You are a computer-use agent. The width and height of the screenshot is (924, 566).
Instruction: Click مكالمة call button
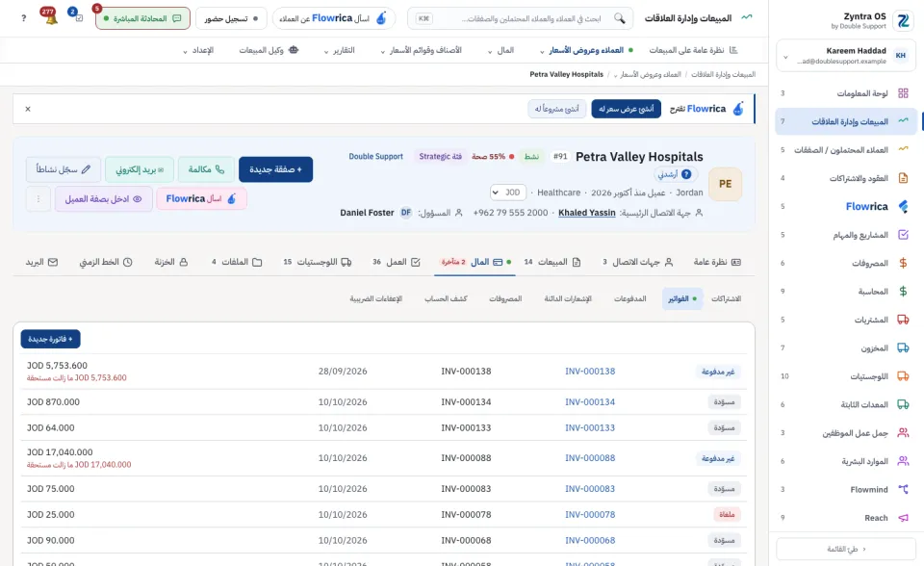206,169
